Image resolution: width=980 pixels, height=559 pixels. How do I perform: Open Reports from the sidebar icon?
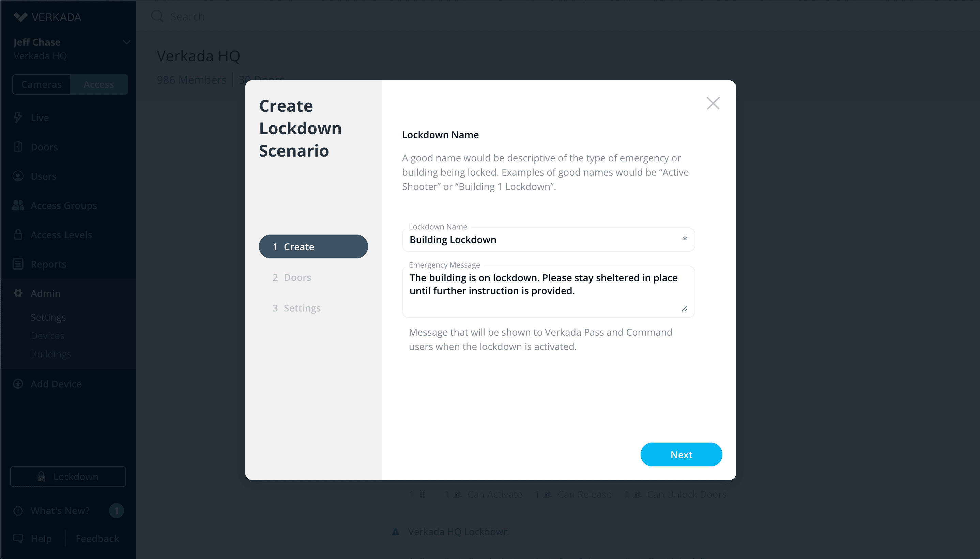coord(18,264)
